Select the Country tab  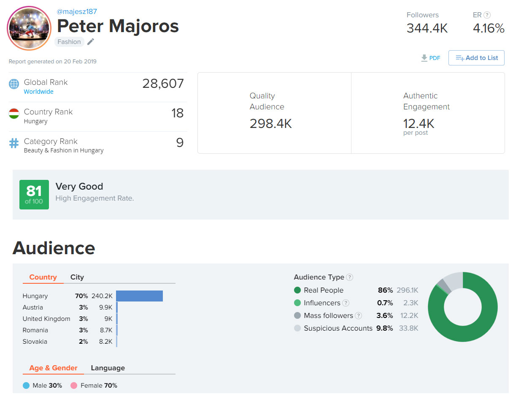tap(43, 277)
